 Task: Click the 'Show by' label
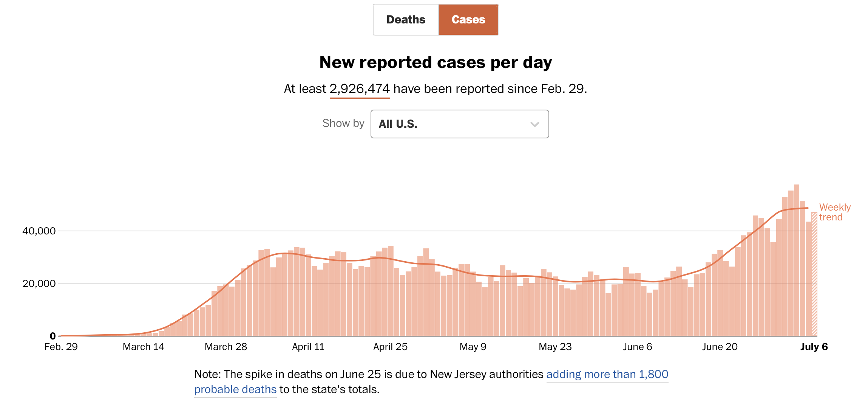pyautogui.click(x=343, y=123)
